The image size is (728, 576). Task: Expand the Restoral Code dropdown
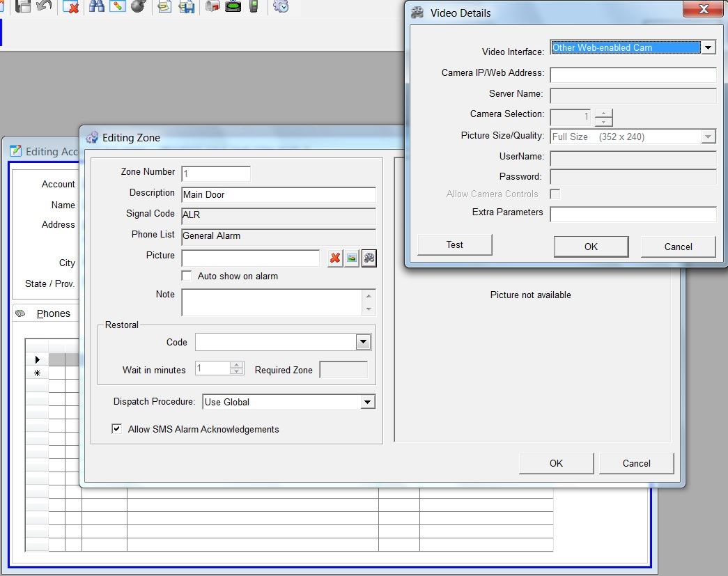(x=363, y=342)
